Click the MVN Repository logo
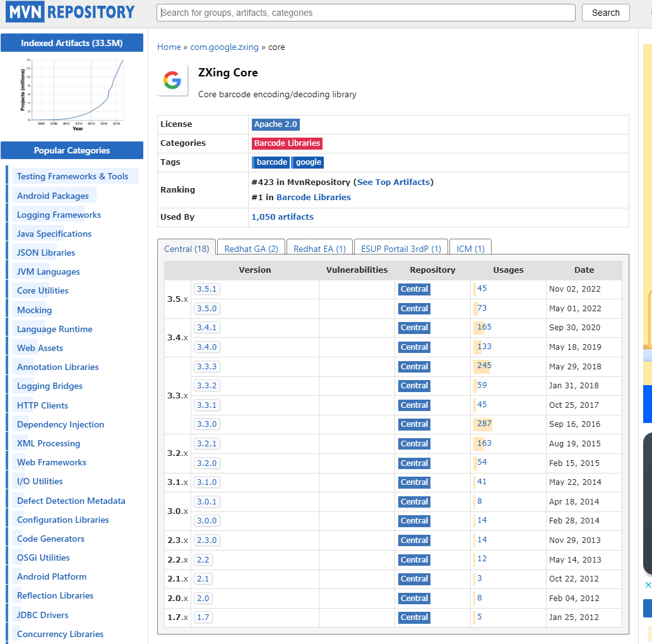 pos(70,11)
